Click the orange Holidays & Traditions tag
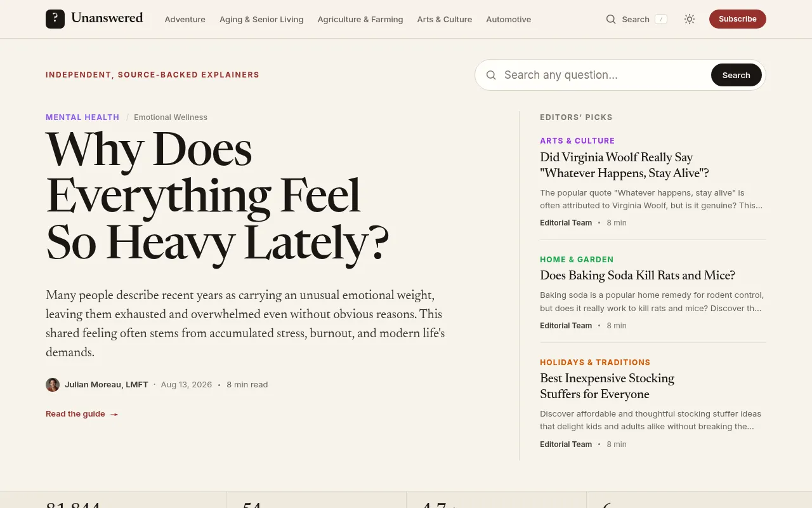812x508 pixels. pyautogui.click(x=595, y=363)
